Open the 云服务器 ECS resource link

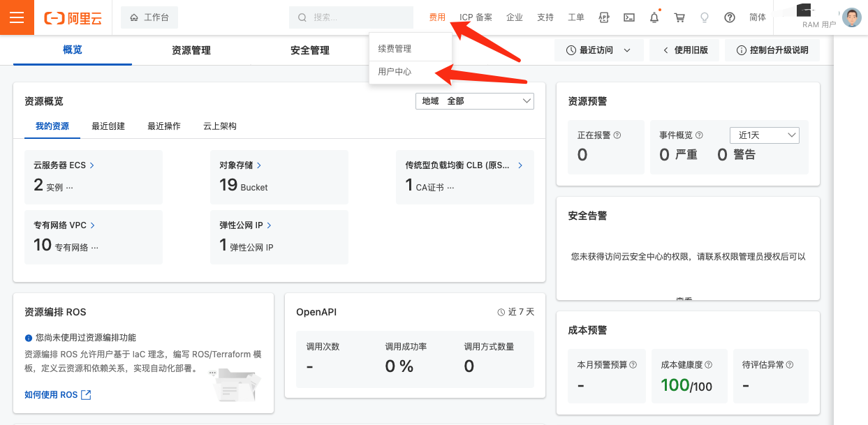coord(64,165)
